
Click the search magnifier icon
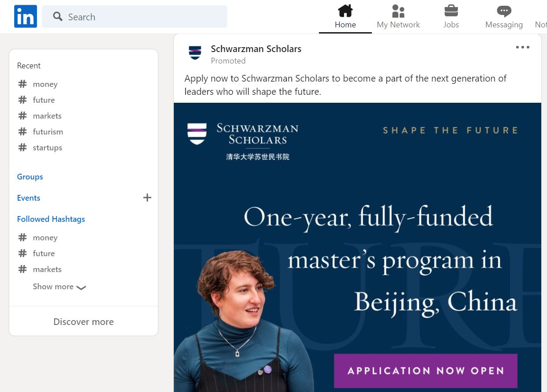[57, 16]
